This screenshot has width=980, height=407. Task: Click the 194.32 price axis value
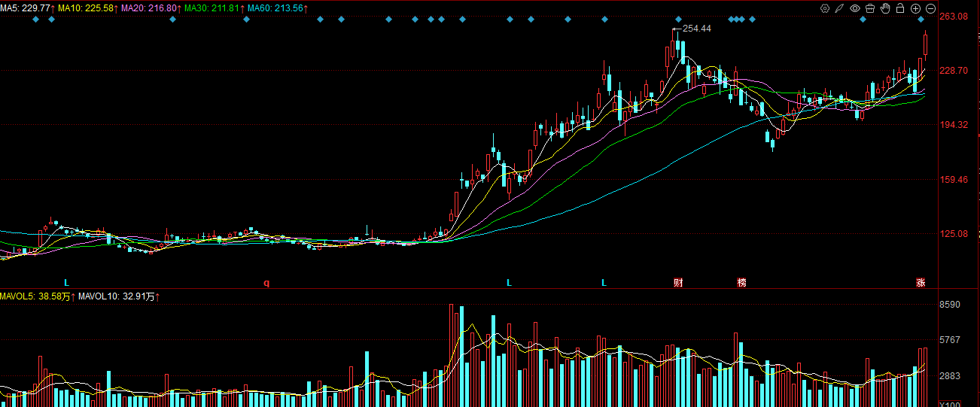tap(953, 125)
